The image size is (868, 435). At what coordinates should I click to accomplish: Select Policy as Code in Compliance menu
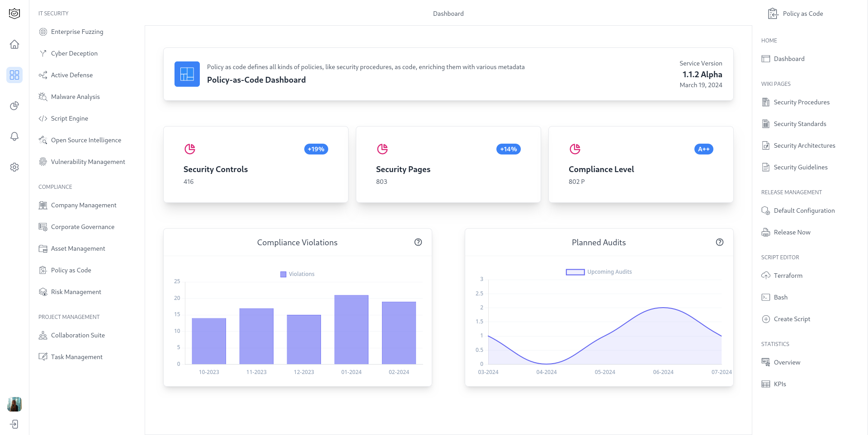71,270
